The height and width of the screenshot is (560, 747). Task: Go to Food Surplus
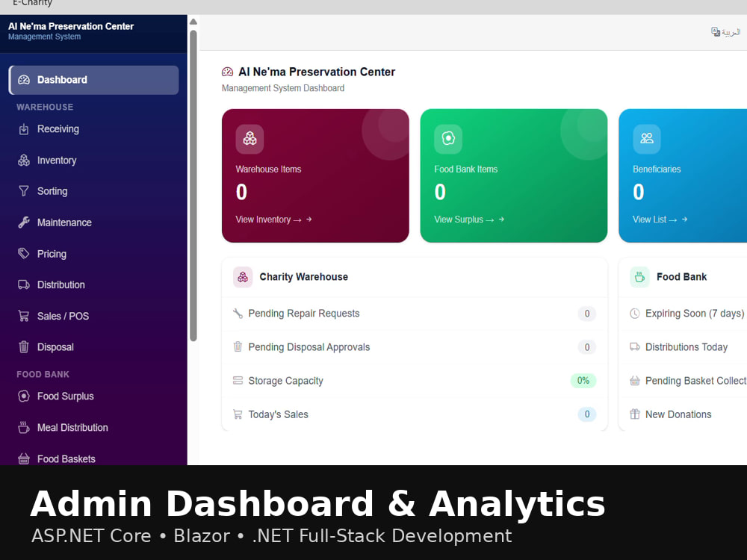coord(65,396)
